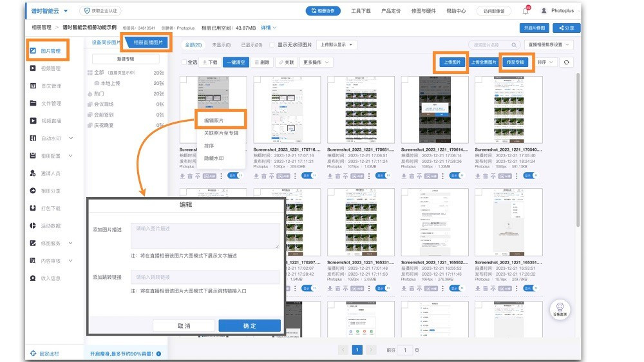Expand the 更多操作 dropdown
The image size is (644, 362).
click(x=316, y=62)
